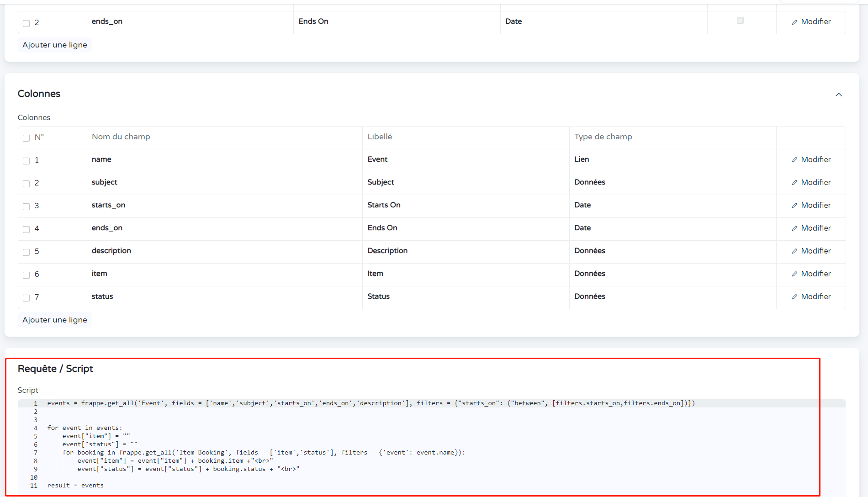Check the box for row 1 name
Image resolution: width=868 pixels, height=497 pixels.
pos(26,161)
